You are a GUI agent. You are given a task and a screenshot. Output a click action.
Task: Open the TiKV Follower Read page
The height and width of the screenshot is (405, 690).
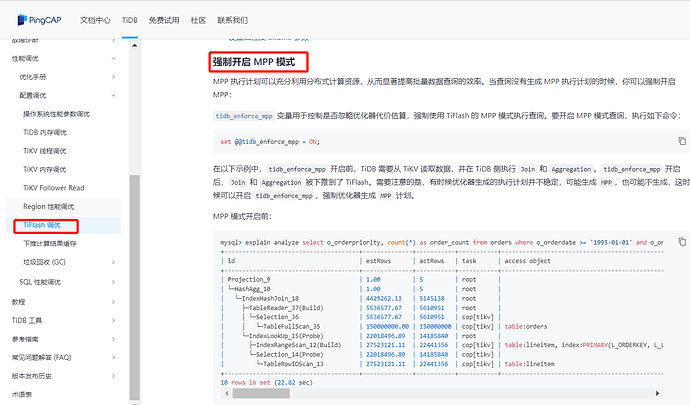click(x=55, y=188)
